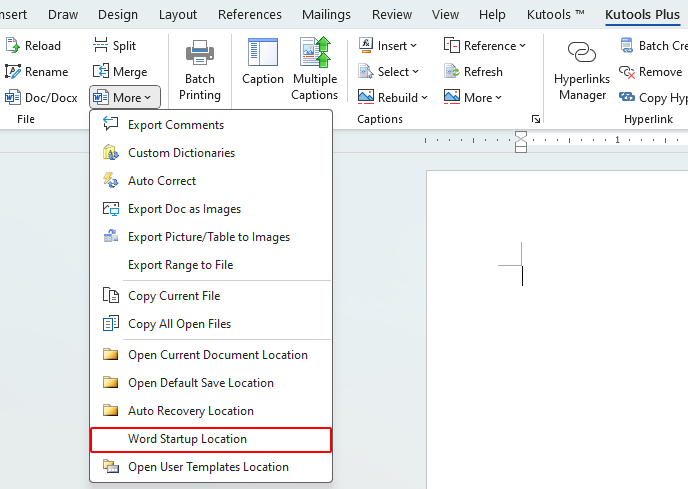This screenshot has width=688, height=489.
Task: Expand the Insert captions dropdown
Action: 384,46
